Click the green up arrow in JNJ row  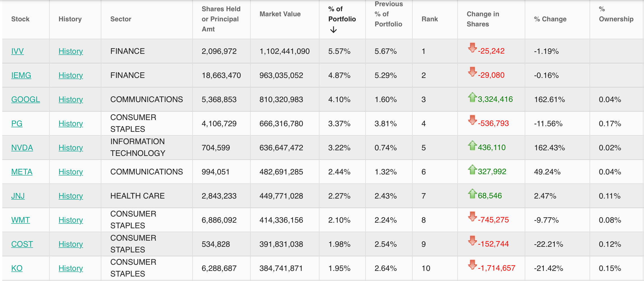[x=472, y=194]
